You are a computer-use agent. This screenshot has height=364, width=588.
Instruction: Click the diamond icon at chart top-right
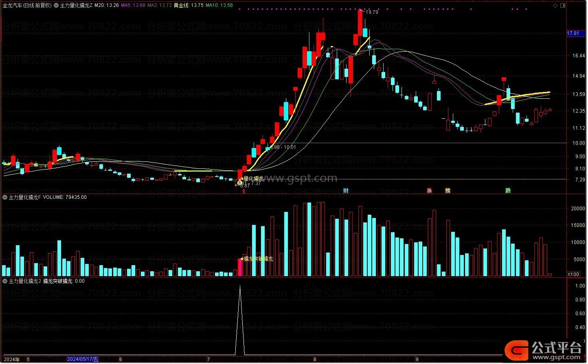555,5
